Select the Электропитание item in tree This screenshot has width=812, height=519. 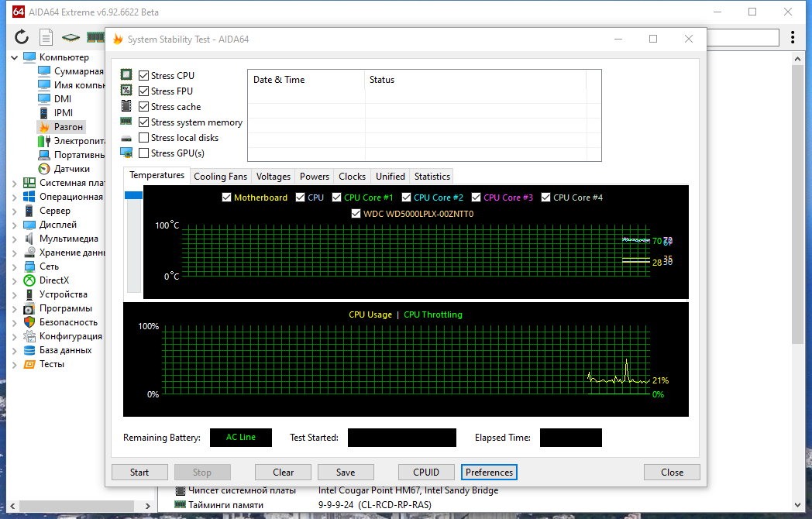click(x=71, y=141)
